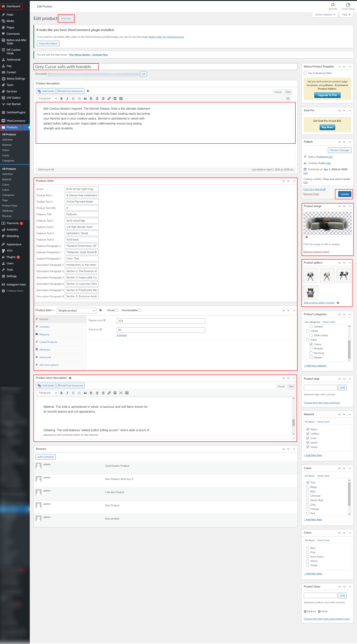357x644 pixels.
Task: Switch to the Text tab in description editor
Action: [288, 92]
